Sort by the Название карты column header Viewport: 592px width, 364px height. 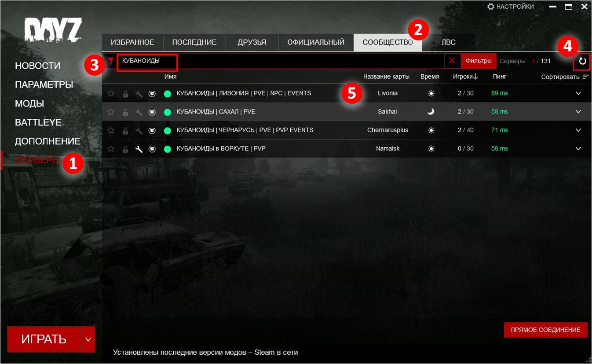[386, 76]
